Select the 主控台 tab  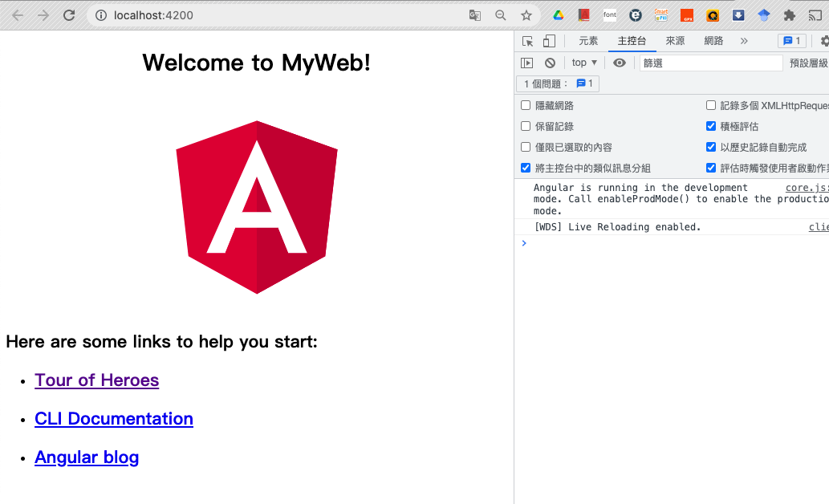(x=632, y=41)
